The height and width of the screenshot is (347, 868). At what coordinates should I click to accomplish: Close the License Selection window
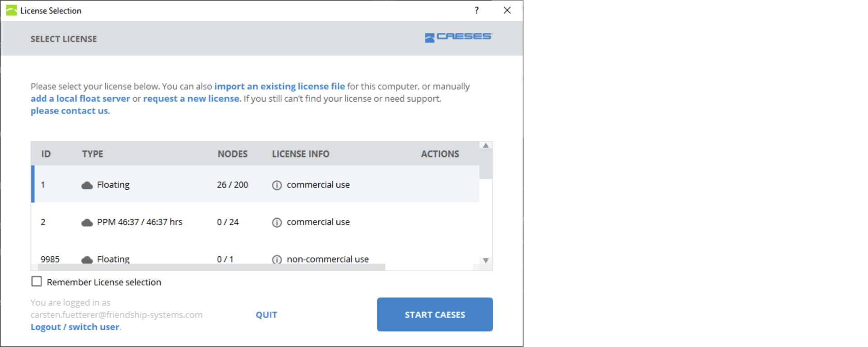[x=507, y=10]
